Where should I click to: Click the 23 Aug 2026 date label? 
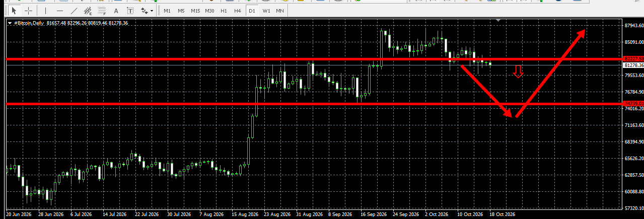coord(277,214)
